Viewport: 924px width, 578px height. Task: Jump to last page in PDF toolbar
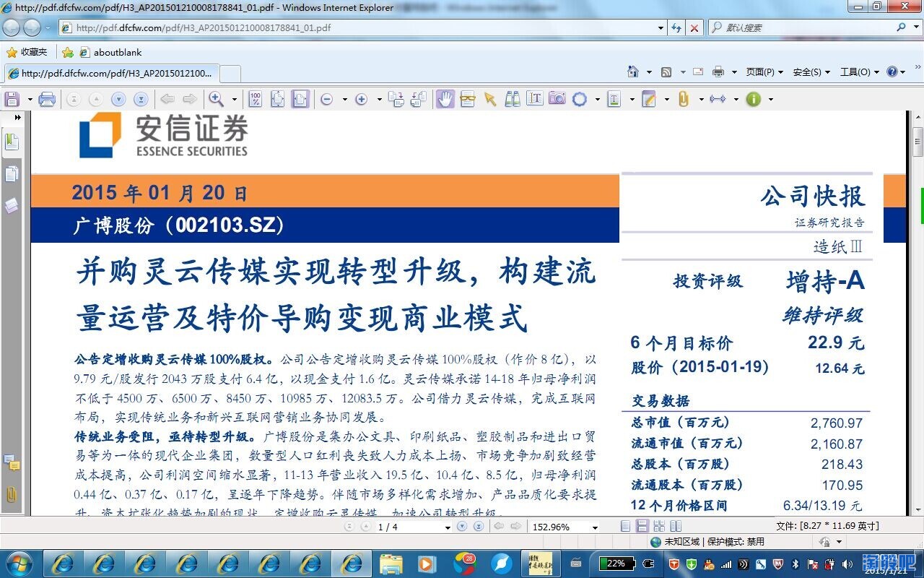coord(141,99)
